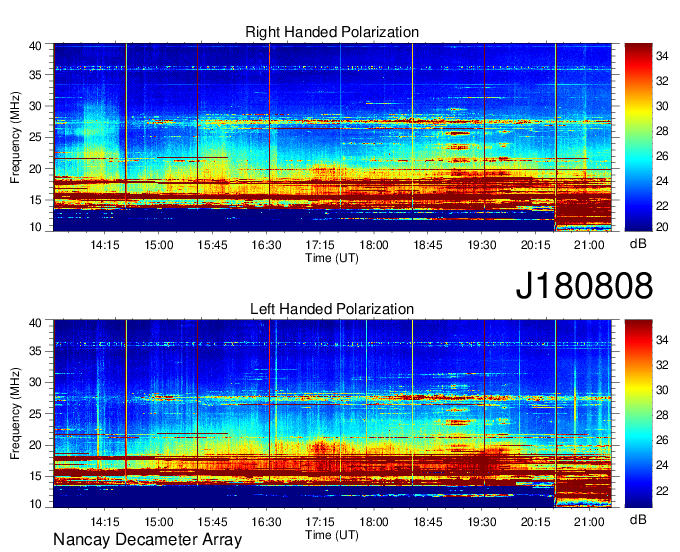
Task: Click the 35 MHz tick label on Right Handed plot
Action: pos(35,75)
